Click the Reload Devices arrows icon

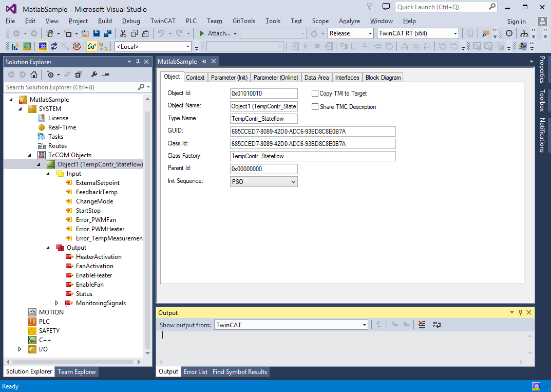tap(54, 46)
